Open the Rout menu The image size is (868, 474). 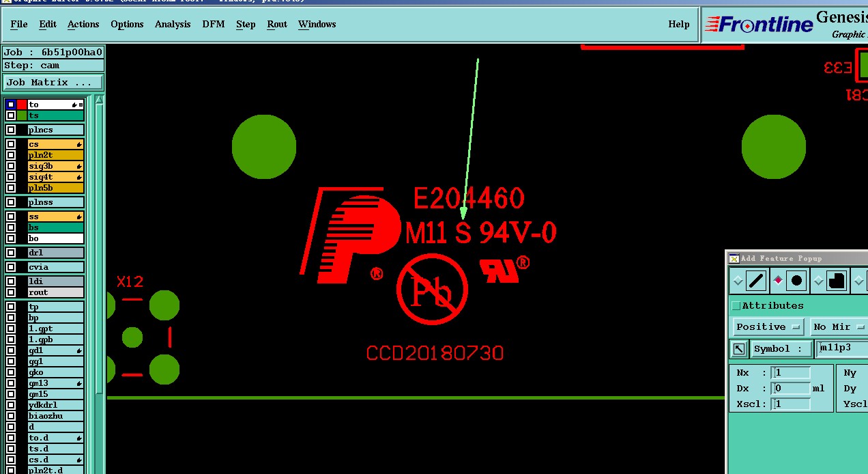(x=277, y=24)
